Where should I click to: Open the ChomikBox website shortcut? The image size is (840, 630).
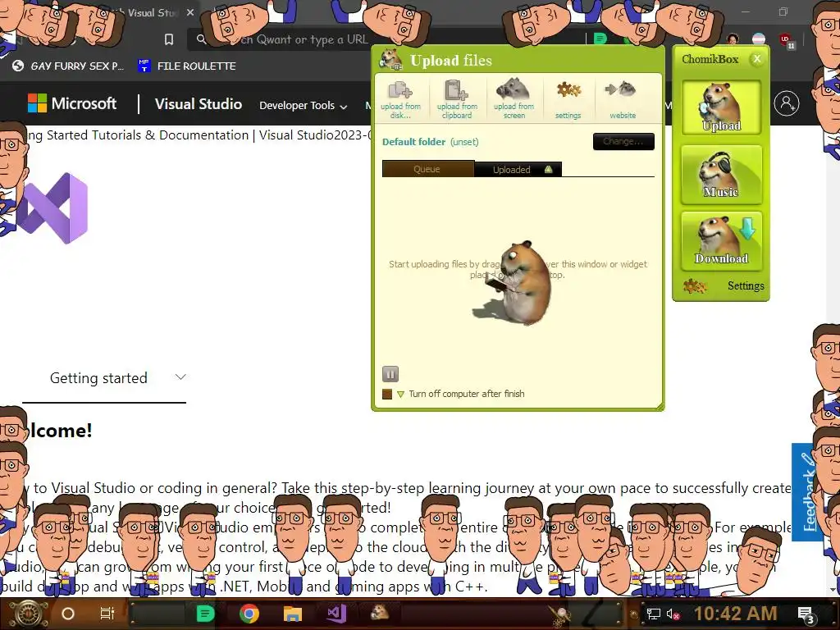[x=622, y=99]
